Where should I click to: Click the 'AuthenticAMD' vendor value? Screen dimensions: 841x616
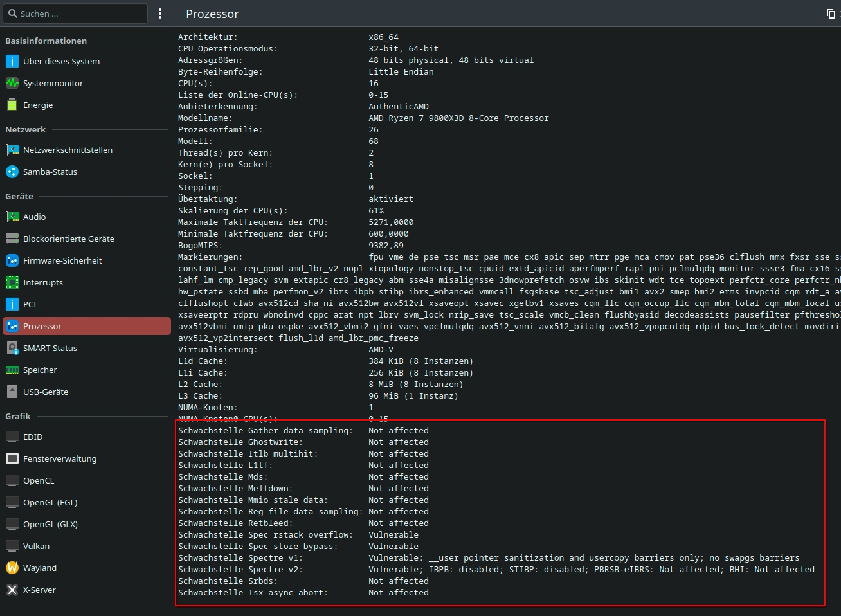pyautogui.click(x=399, y=107)
